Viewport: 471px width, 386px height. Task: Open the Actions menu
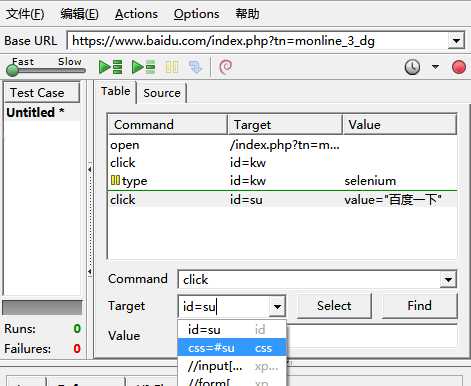tap(136, 14)
